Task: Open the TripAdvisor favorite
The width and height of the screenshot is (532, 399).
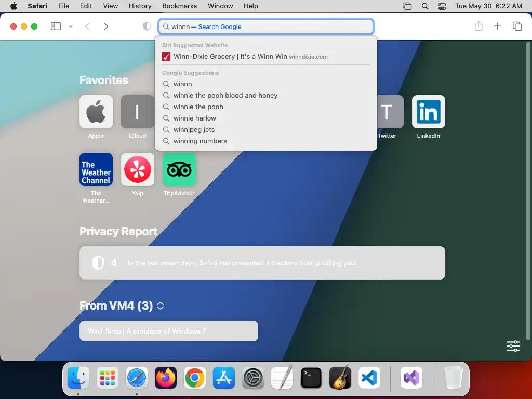Action: 179,169
